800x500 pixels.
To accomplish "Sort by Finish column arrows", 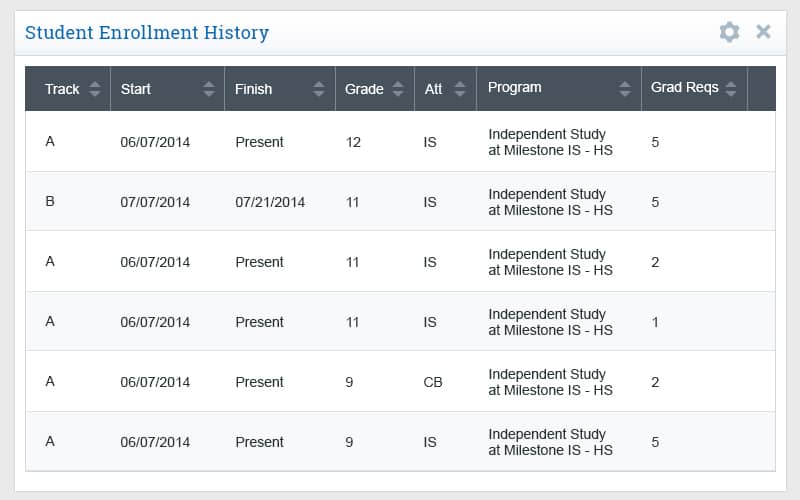I will (319, 89).
